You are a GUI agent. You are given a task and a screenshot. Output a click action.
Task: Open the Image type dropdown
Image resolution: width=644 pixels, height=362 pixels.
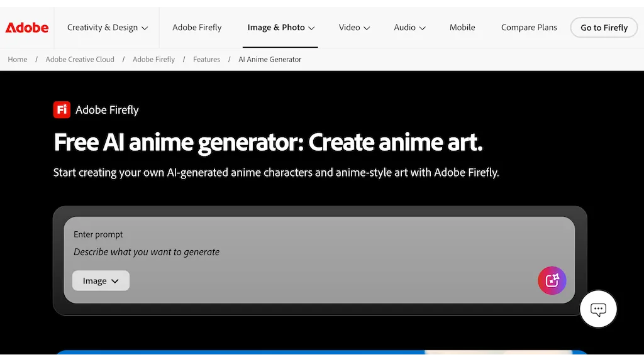(x=101, y=281)
